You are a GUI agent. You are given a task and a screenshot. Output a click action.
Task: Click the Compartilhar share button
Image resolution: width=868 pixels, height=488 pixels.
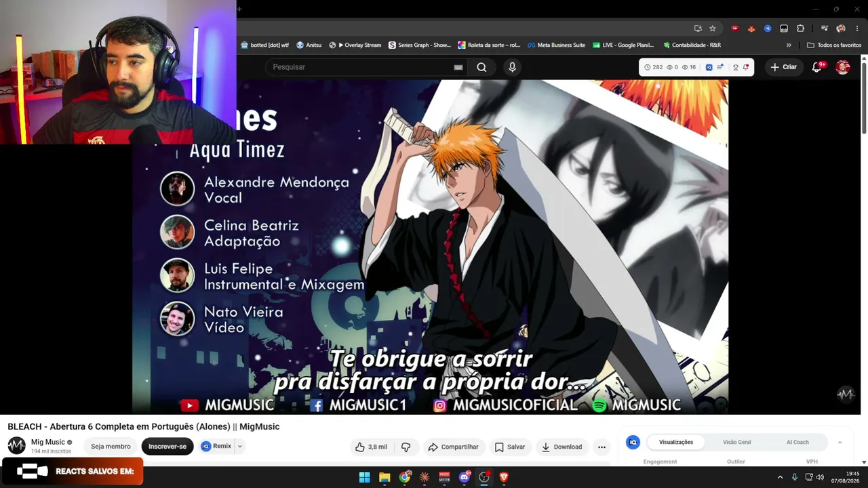[453, 447]
